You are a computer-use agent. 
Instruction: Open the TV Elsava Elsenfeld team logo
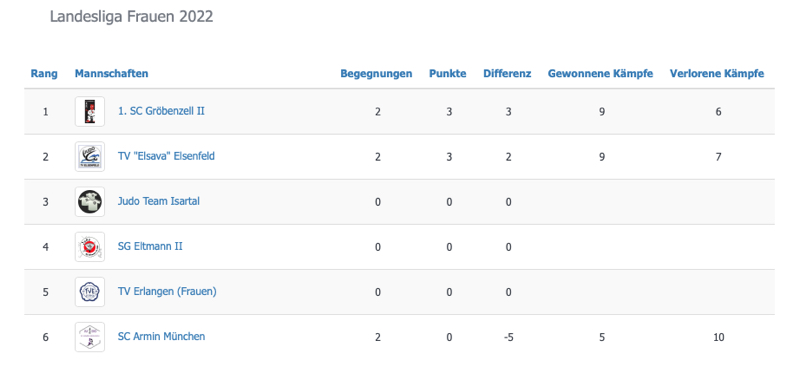90,157
